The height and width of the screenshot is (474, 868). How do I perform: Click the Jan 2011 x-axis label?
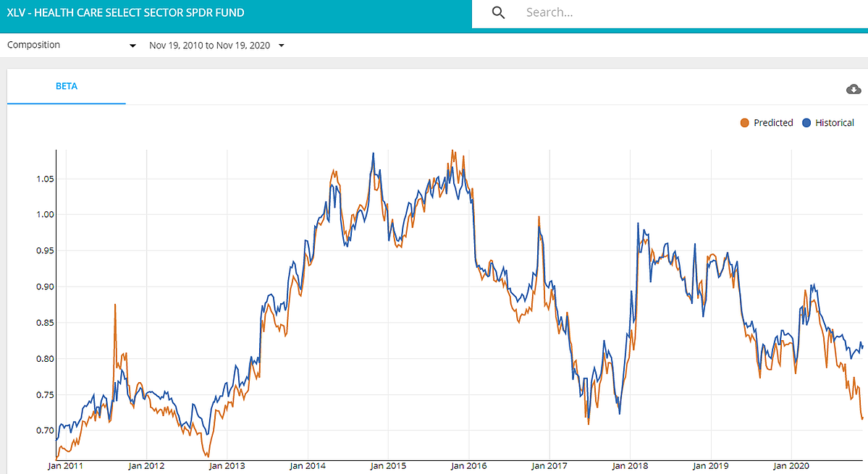point(64,466)
